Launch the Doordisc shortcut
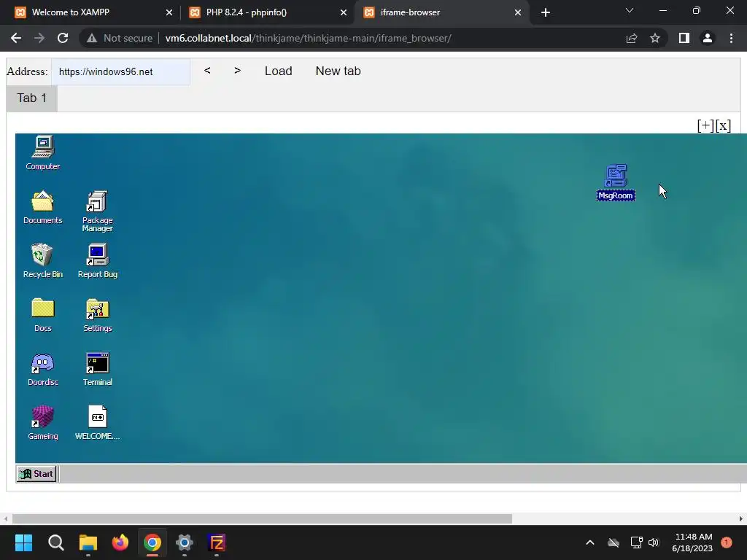Viewport: 747px width, 560px height. click(43, 368)
